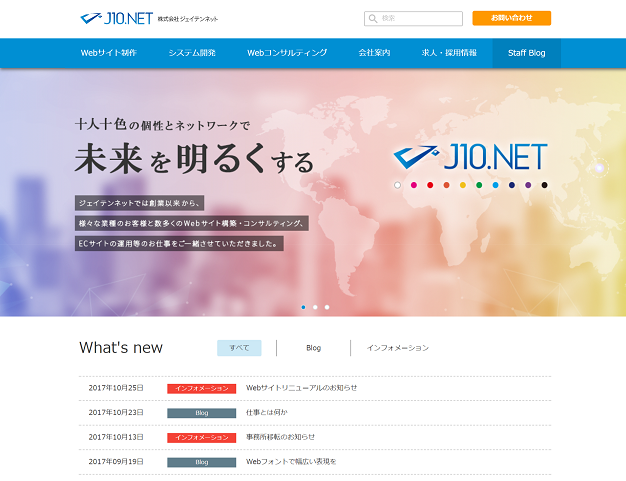This screenshot has height=481, width=626.
Task: Focus the 検索 search input field
Action: [413, 18]
